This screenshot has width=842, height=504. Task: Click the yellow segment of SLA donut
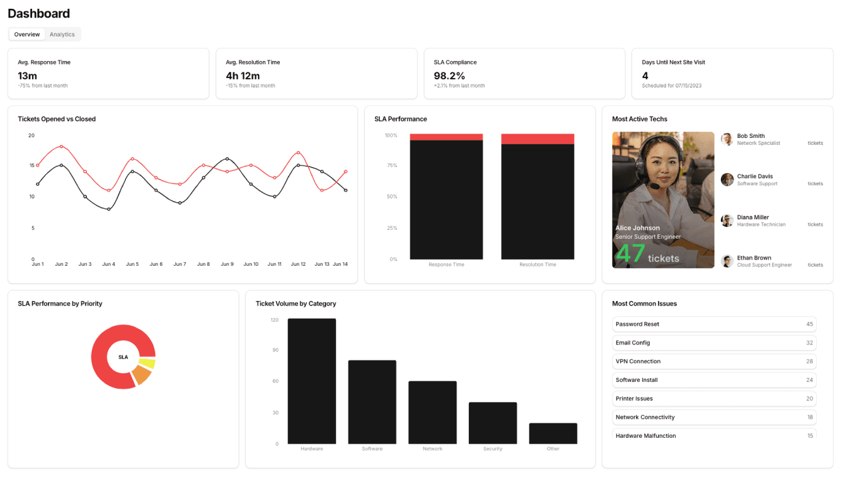[147, 363]
